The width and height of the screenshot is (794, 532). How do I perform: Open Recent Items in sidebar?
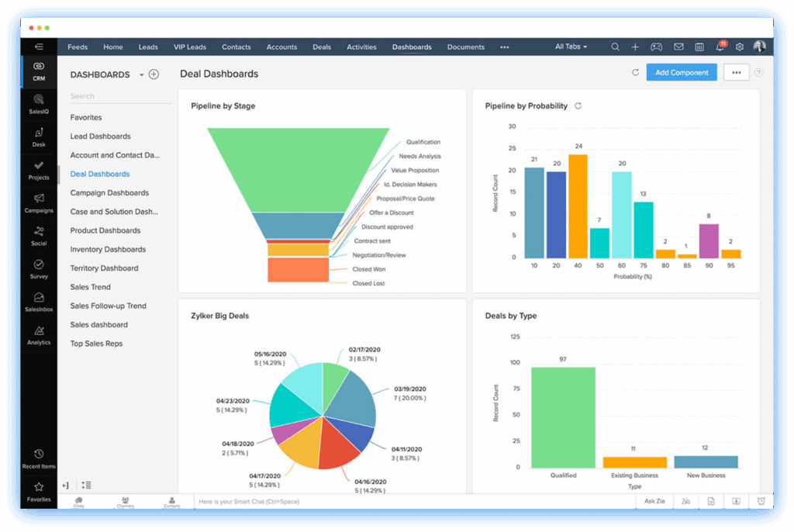39,458
